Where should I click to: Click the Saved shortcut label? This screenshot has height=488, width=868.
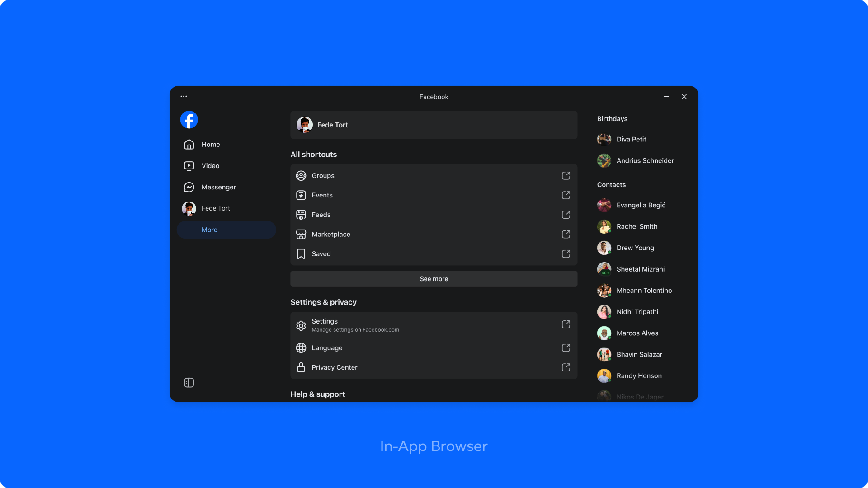(321, 254)
